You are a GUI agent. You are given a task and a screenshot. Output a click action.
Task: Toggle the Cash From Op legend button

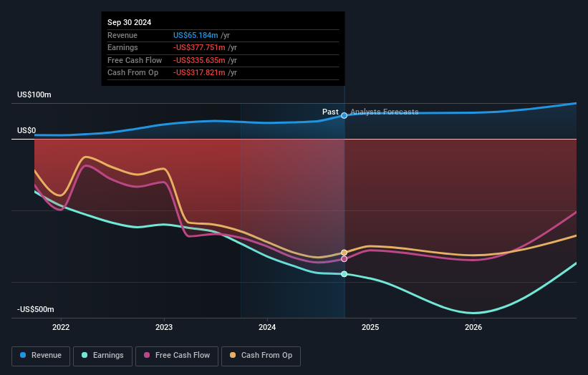(261, 356)
